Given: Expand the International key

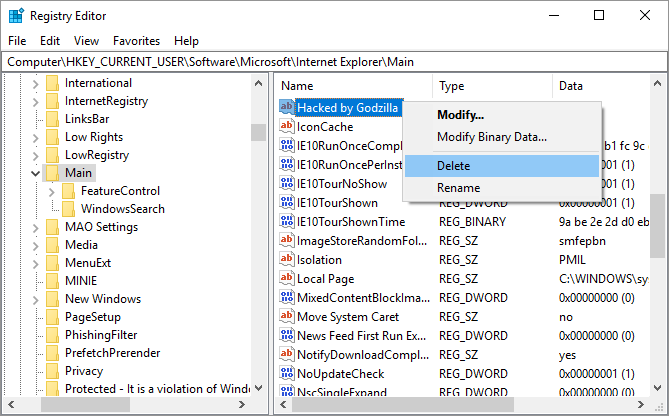Looking at the screenshot, I should click(36, 83).
